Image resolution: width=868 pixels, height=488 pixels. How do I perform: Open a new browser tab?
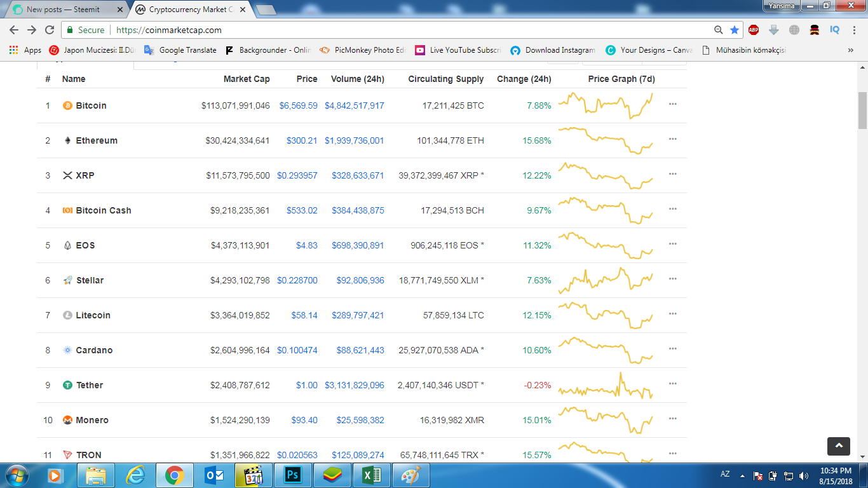[x=266, y=10]
